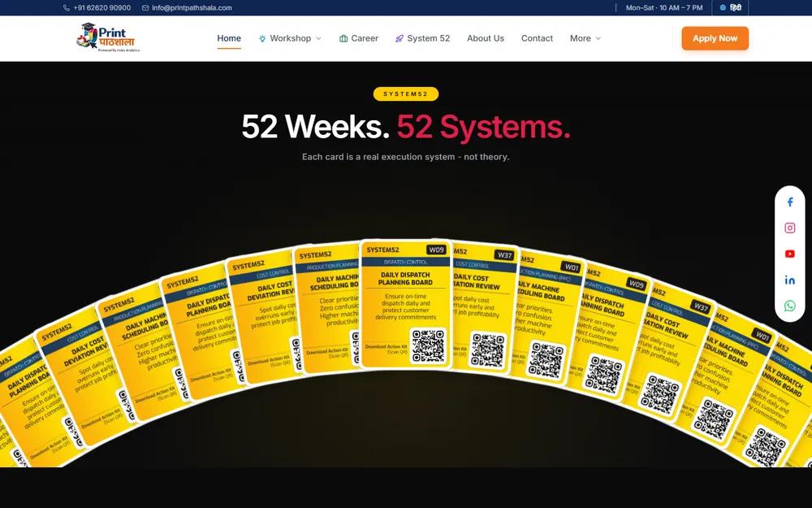The height and width of the screenshot is (508, 812).
Task: Open the About Us page
Action: [486, 38]
